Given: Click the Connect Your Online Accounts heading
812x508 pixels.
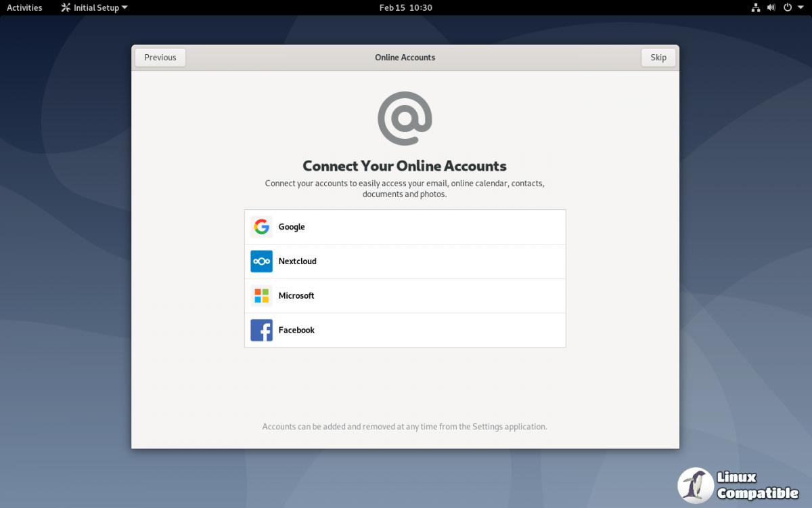Looking at the screenshot, I should 405,166.
